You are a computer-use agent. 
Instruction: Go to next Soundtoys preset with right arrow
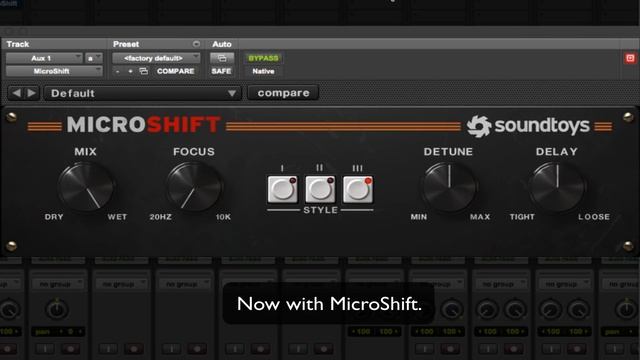[x=31, y=93]
